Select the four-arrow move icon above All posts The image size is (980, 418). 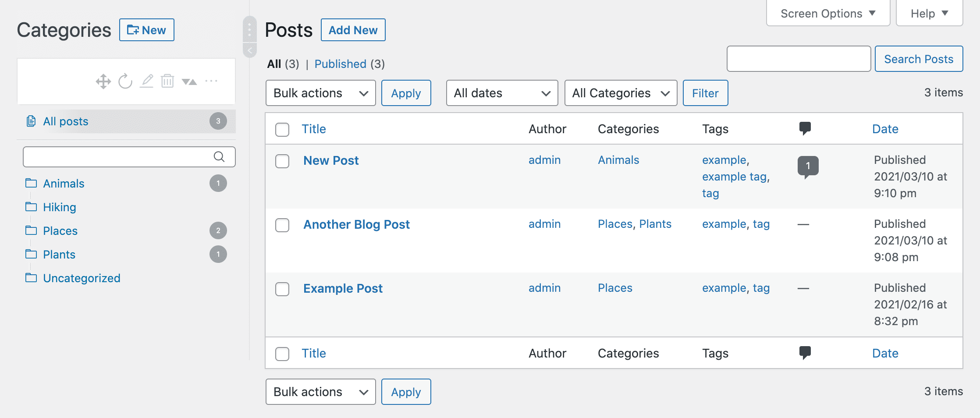[104, 81]
